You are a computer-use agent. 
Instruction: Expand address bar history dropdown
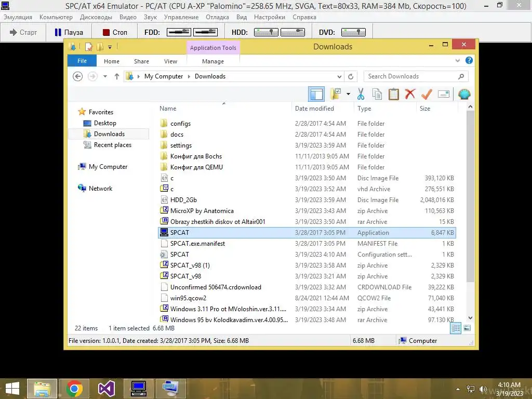(339, 77)
